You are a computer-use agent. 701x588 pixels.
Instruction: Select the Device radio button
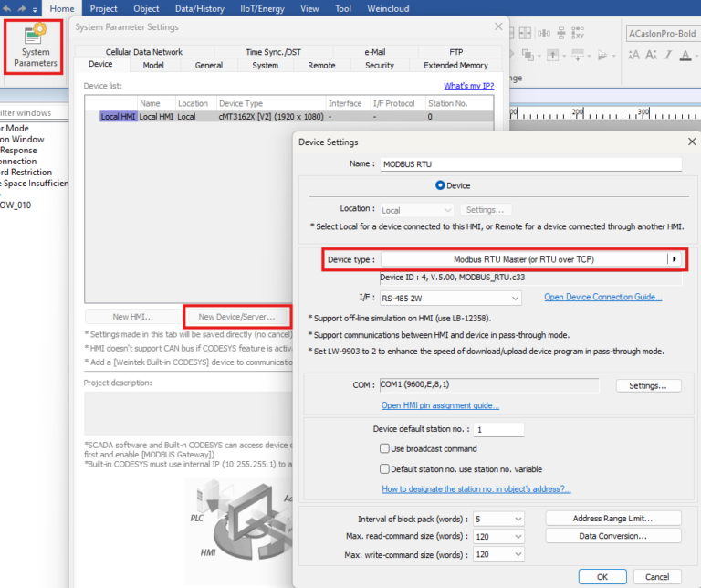(440, 184)
